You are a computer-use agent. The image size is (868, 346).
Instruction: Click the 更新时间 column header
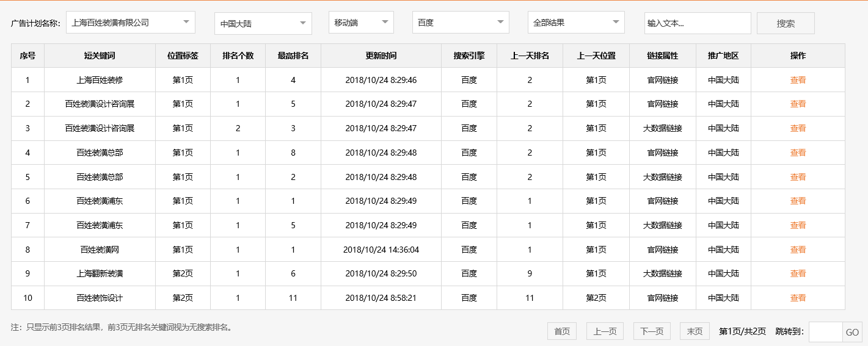381,56
